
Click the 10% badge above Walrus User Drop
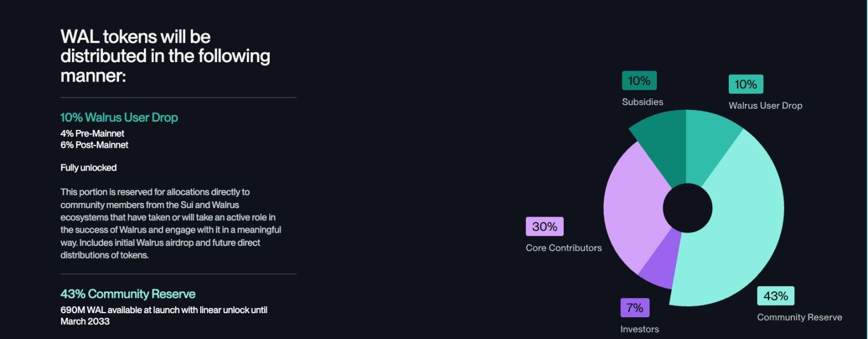[746, 84]
